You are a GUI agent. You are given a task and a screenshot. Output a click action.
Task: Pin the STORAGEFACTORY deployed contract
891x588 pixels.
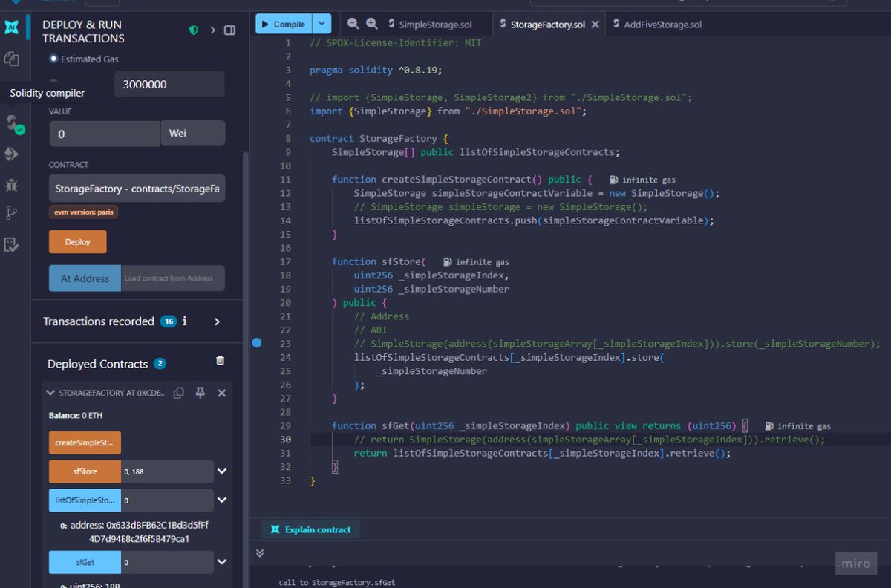199,393
